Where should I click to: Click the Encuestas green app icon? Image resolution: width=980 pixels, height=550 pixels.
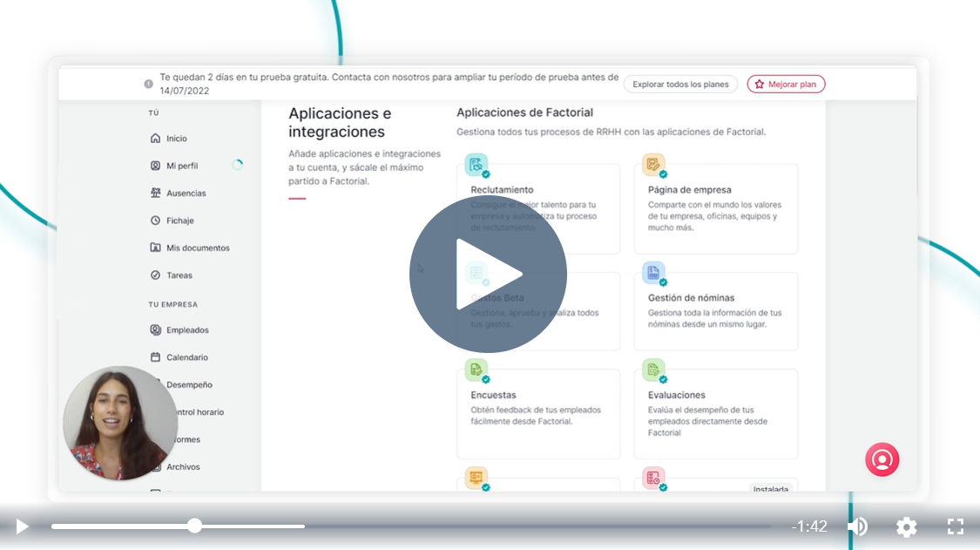[476, 370]
